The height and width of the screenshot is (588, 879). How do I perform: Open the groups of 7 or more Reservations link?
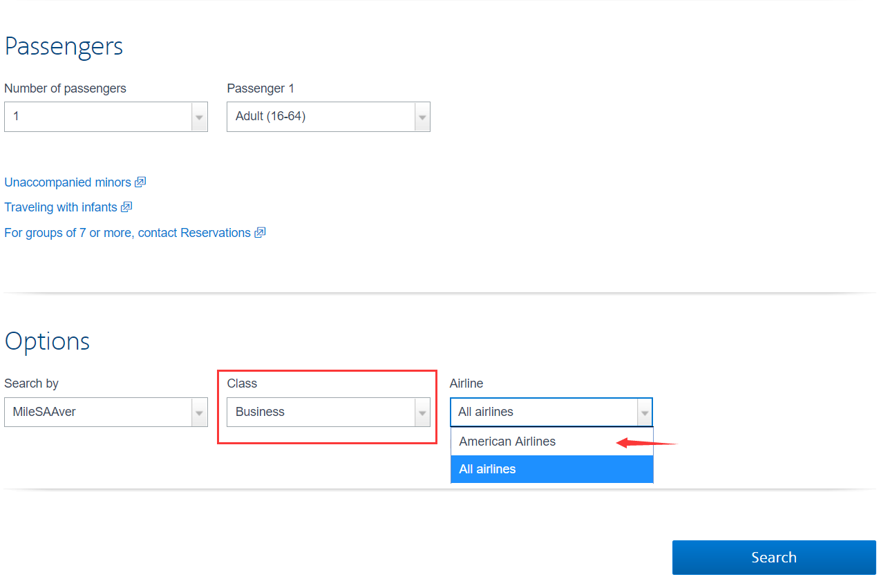click(127, 233)
